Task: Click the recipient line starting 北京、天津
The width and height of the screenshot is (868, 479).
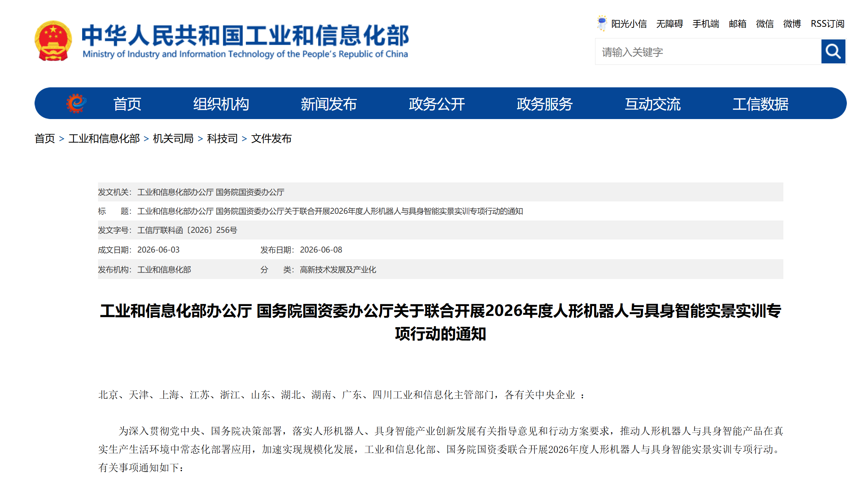Action: pyautogui.click(x=341, y=394)
